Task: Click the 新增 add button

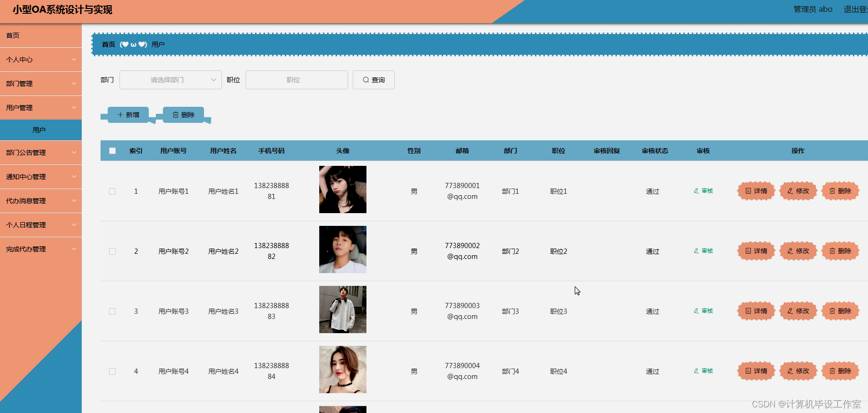Action: click(x=128, y=115)
